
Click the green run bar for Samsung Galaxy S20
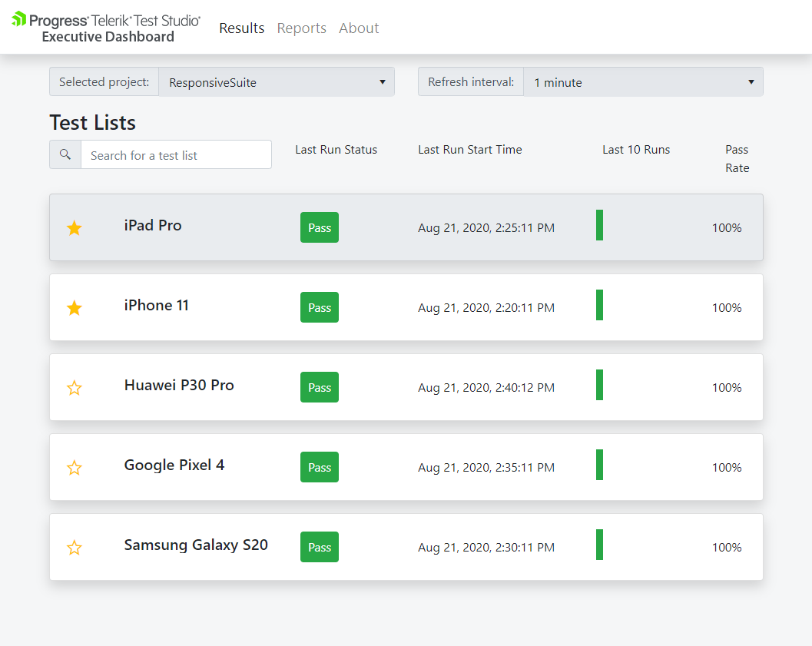click(600, 545)
